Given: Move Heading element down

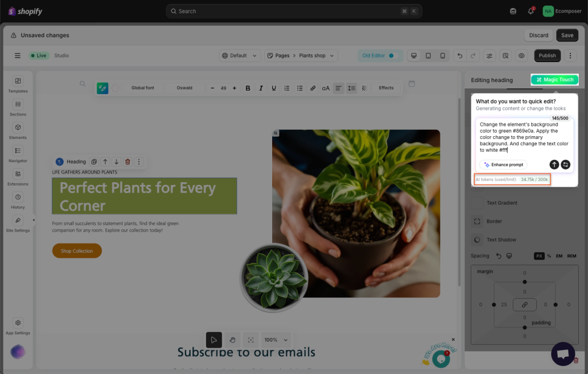Looking at the screenshot, I should tap(117, 161).
